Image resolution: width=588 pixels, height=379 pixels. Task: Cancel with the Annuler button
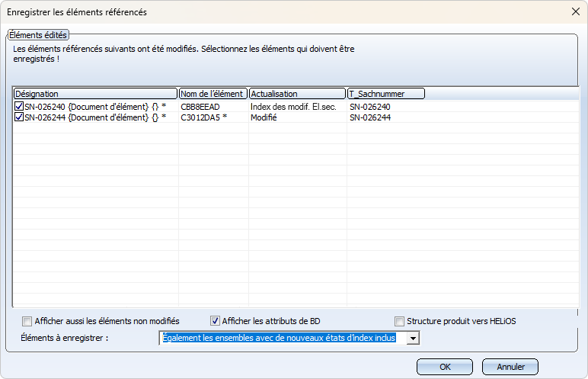510,367
